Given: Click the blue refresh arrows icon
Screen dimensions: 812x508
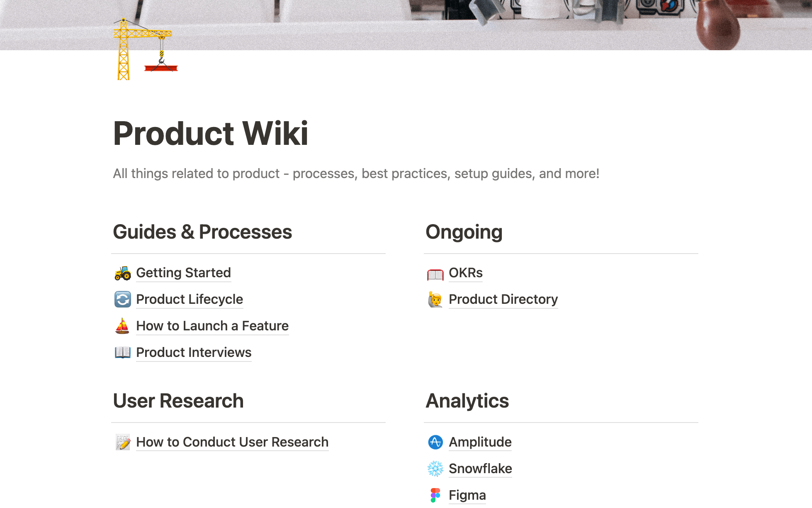Looking at the screenshot, I should point(122,300).
